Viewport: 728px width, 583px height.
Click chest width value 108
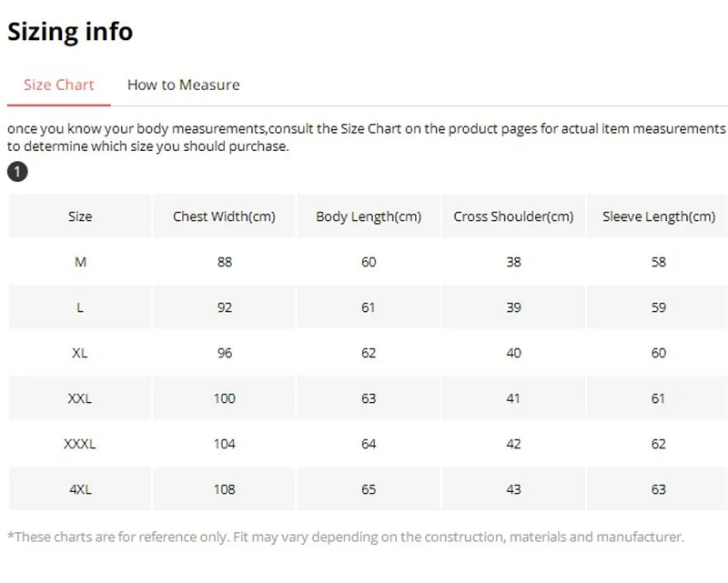[x=224, y=489]
